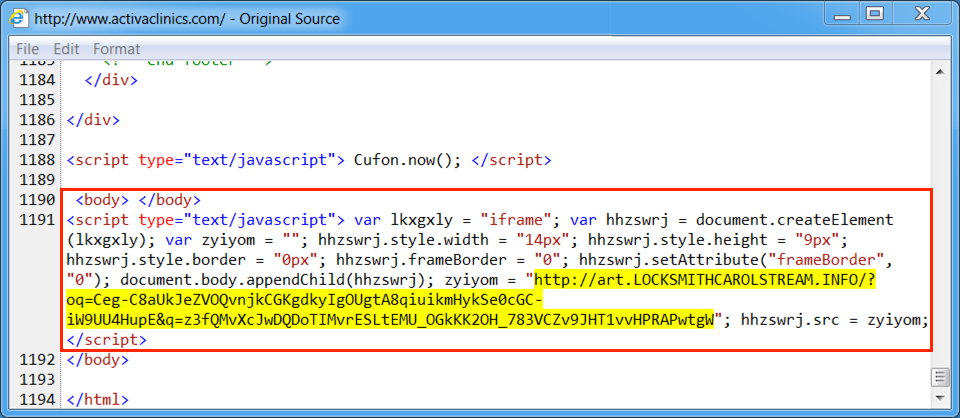Click line number 1190
Image resolution: width=960 pixels, height=418 pixels.
coord(37,200)
